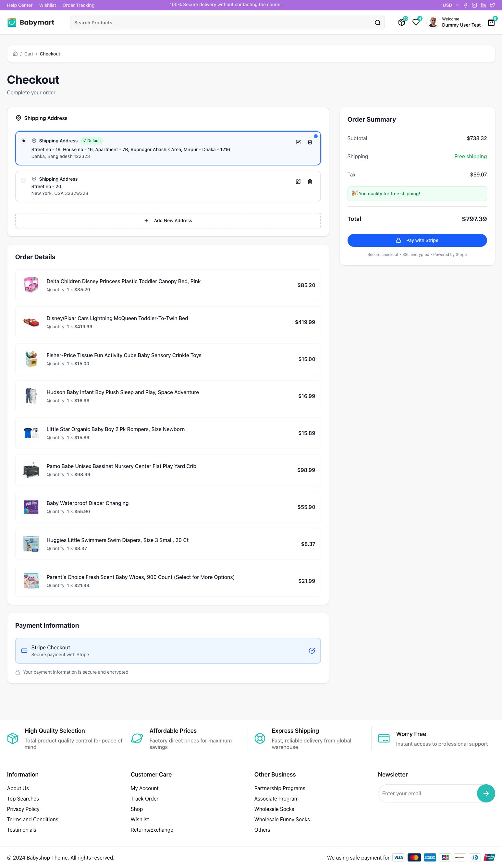
Task: Click the credit card icon in Stripe Checkout
Action: (x=24, y=650)
